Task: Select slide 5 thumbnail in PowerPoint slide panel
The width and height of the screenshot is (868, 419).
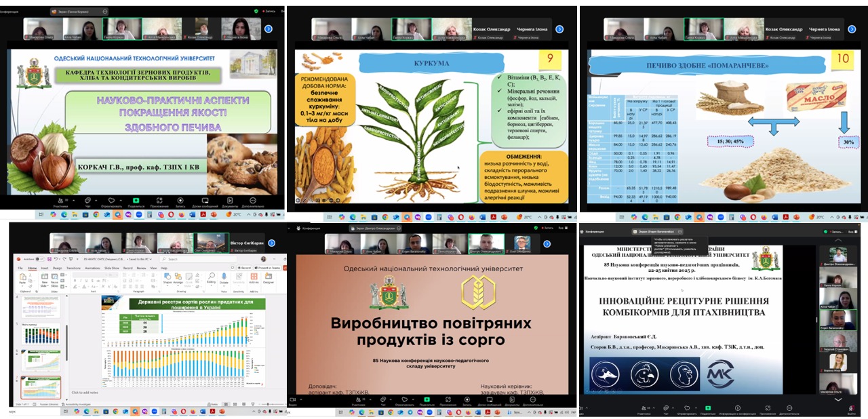Action: [41, 334]
